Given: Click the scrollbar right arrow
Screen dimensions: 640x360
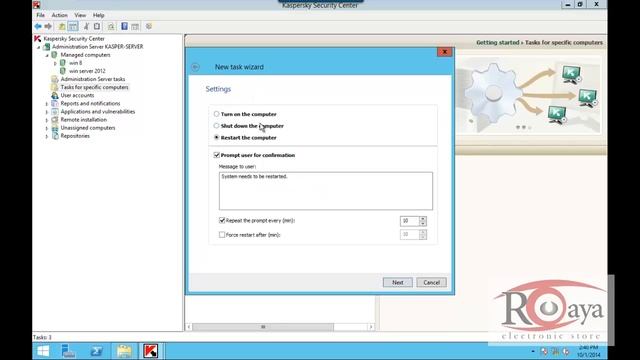Looking at the screenshot, I should tap(371, 327).
